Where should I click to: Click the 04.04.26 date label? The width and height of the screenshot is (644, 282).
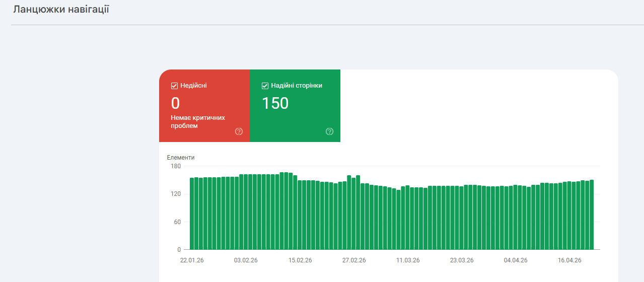[516, 260]
